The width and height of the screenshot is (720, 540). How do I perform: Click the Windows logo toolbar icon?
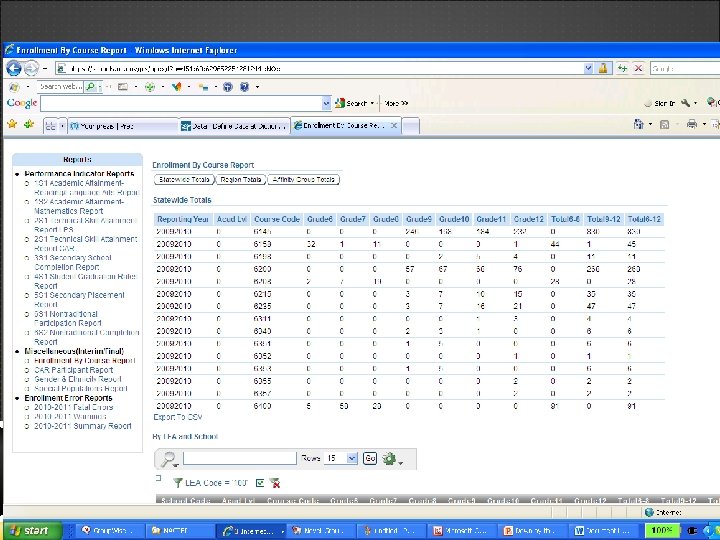click(x=14, y=86)
